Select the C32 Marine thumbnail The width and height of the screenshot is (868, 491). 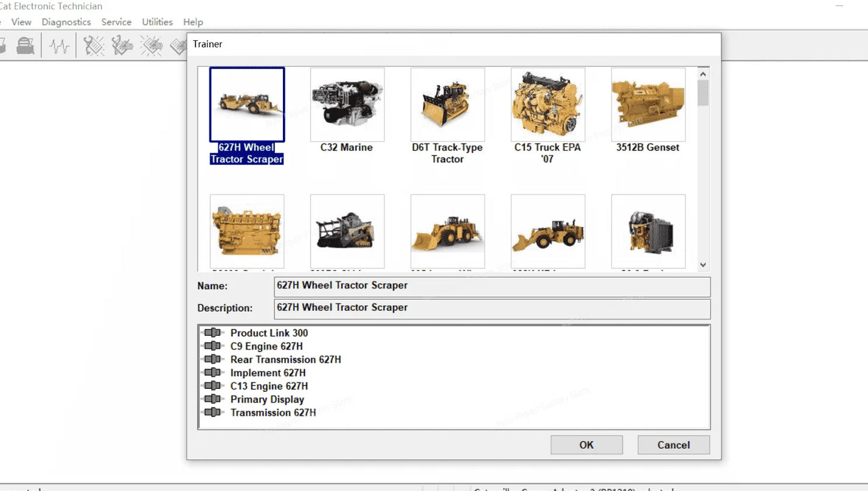347,105
